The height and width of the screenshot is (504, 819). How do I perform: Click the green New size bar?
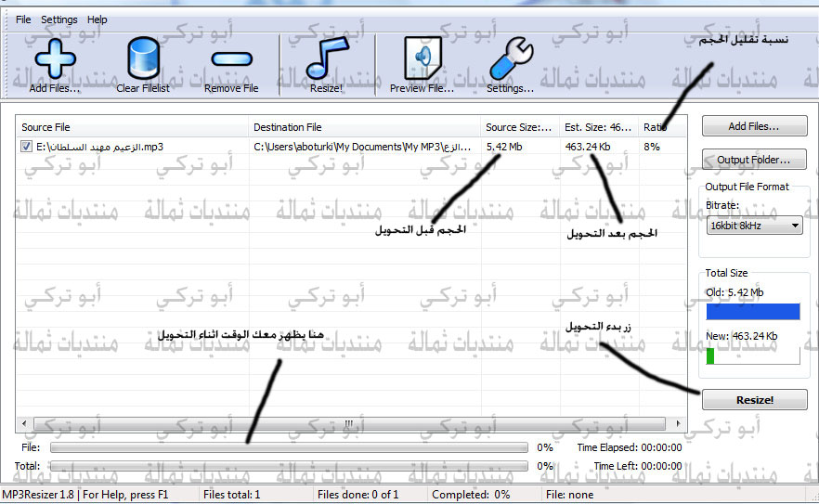(710, 356)
